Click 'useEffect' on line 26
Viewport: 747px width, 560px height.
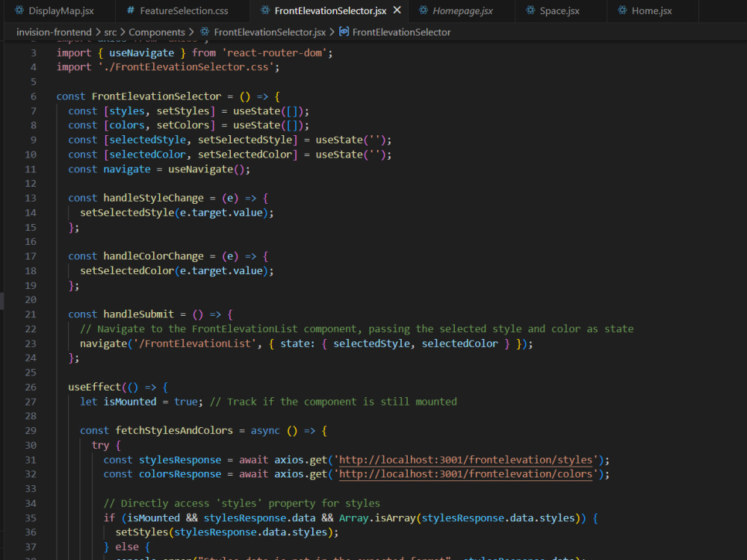[x=95, y=387]
